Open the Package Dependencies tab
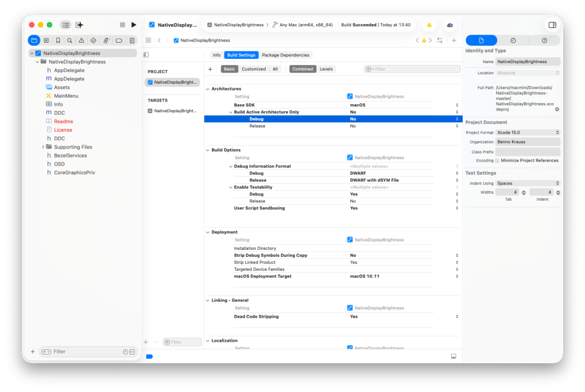The height and width of the screenshot is (392, 585). click(285, 55)
